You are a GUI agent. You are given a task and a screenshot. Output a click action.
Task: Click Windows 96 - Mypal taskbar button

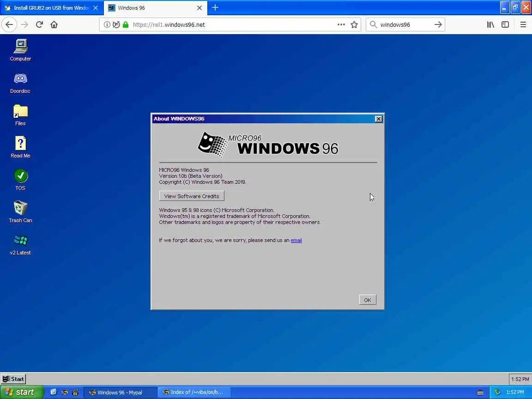point(121,392)
